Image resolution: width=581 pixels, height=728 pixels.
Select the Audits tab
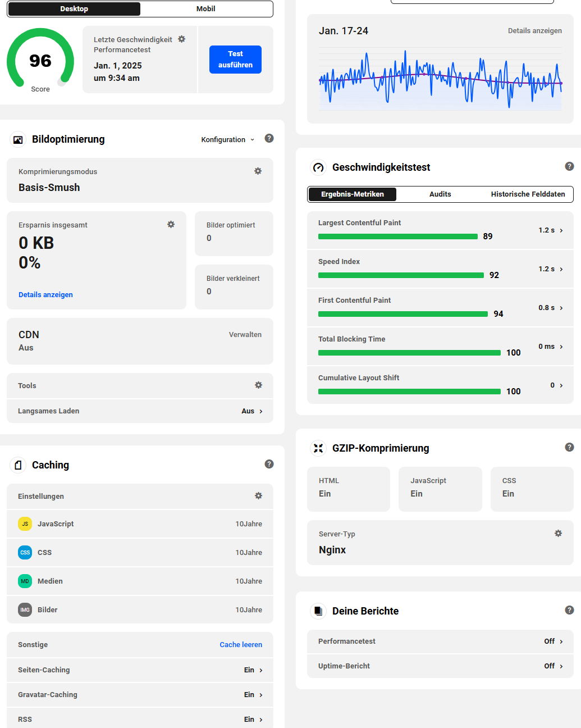pyautogui.click(x=440, y=194)
